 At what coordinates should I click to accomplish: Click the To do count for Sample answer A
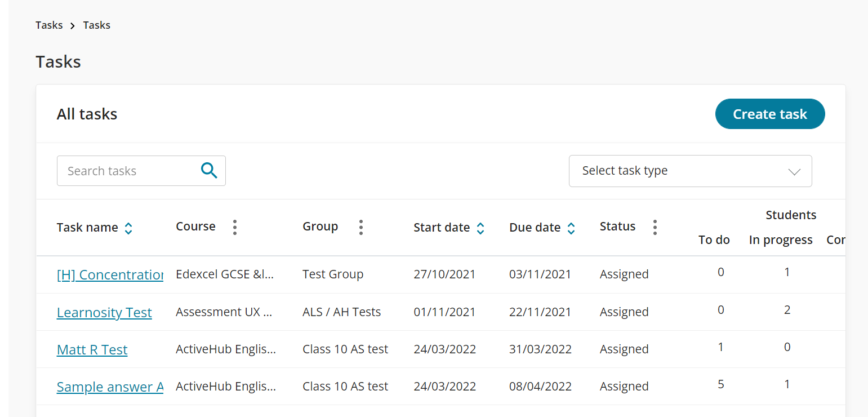click(x=721, y=384)
